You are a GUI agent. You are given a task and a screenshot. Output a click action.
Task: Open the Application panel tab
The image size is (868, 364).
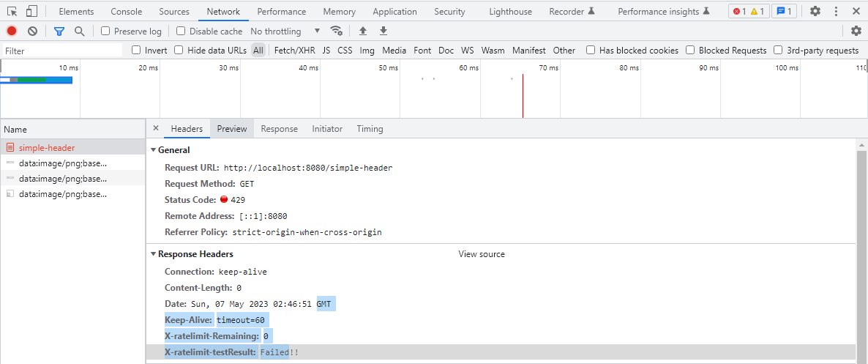pyautogui.click(x=394, y=12)
